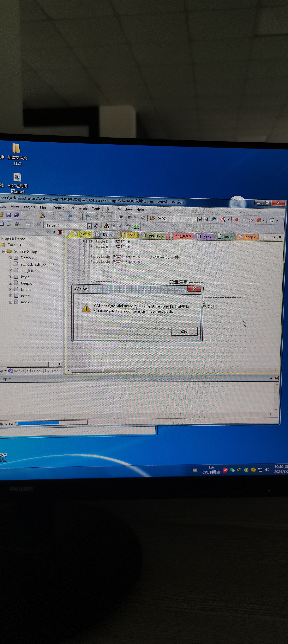Click the Unindent selection icon
Image resolution: width=288 pixels, height=644 pixels.
(x=128, y=217)
